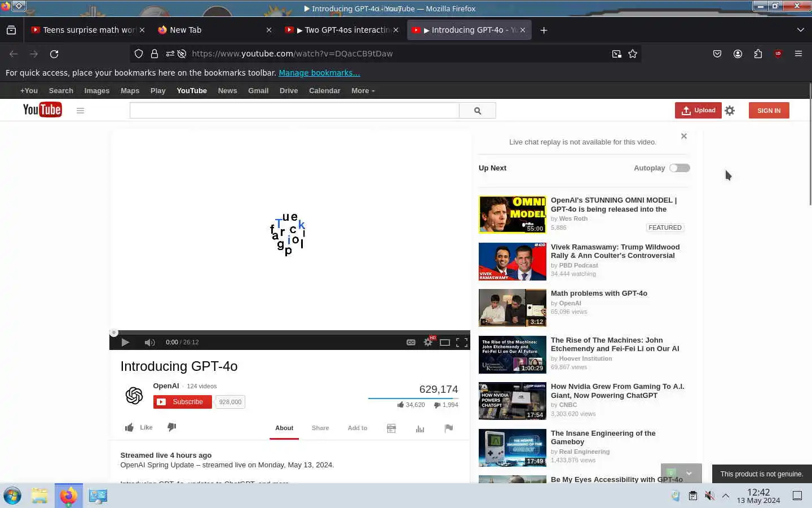This screenshot has height=508, width=812.
Task: Select the Add to tab
Action: click(358, 428)
